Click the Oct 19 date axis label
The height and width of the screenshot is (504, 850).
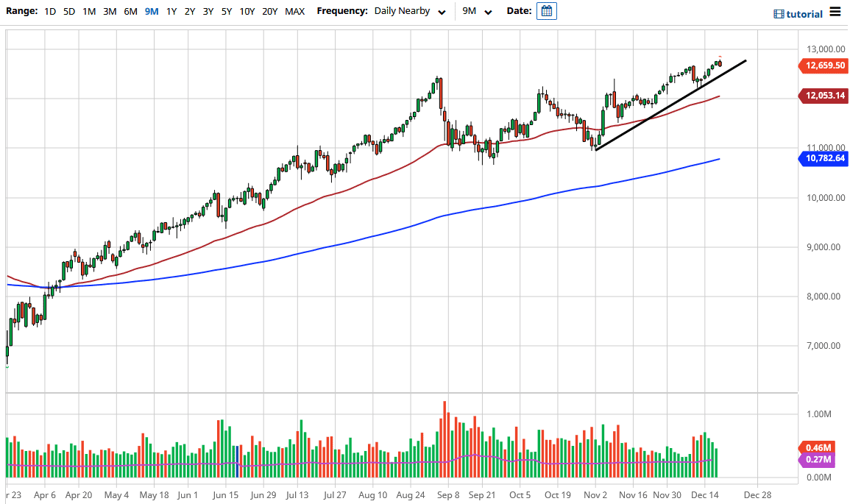click(x=558, y=494)
